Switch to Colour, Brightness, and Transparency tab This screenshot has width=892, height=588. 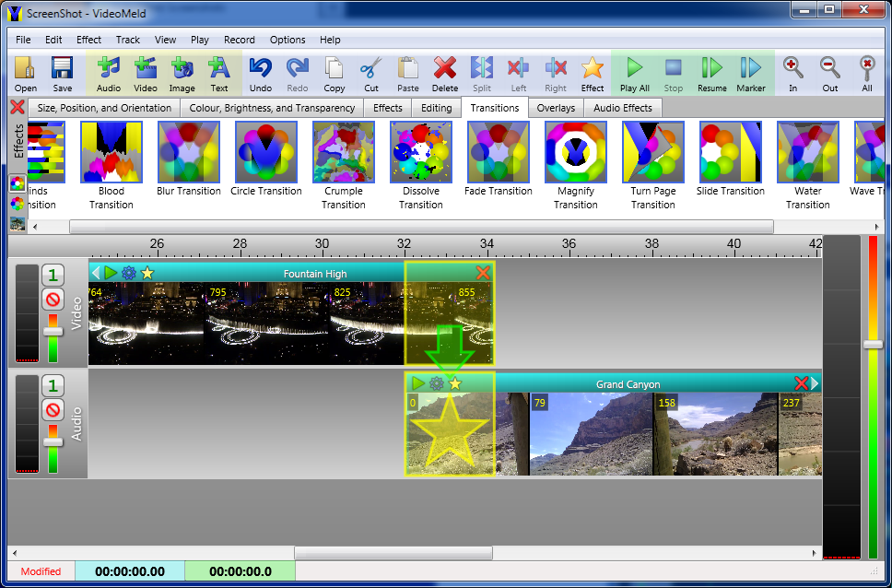[x=272, y=108]
